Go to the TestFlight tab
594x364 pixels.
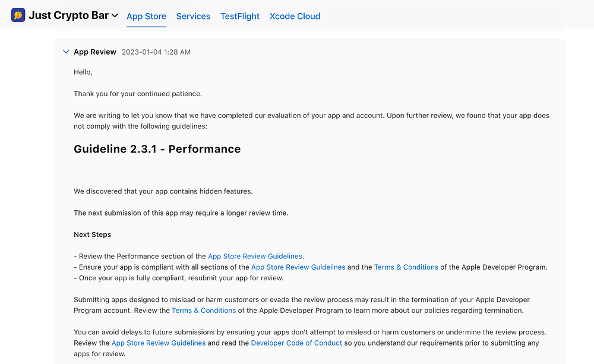tap(240, 17)
